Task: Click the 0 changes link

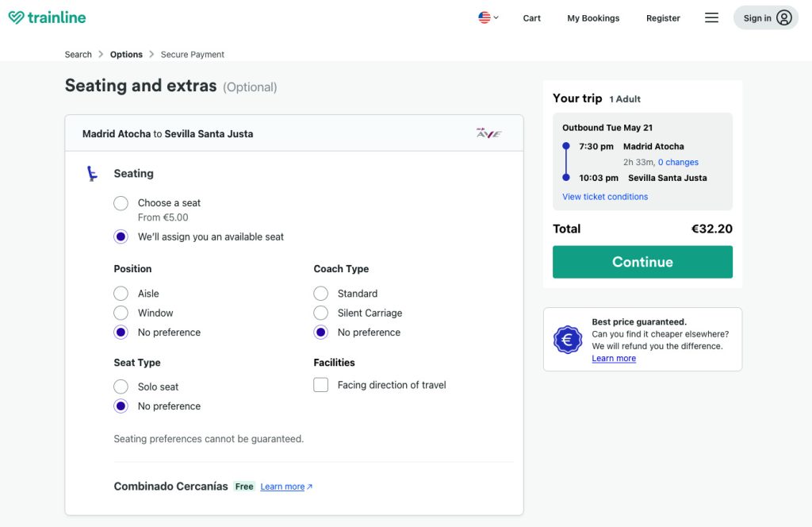Action: click(x=678, y=162)
